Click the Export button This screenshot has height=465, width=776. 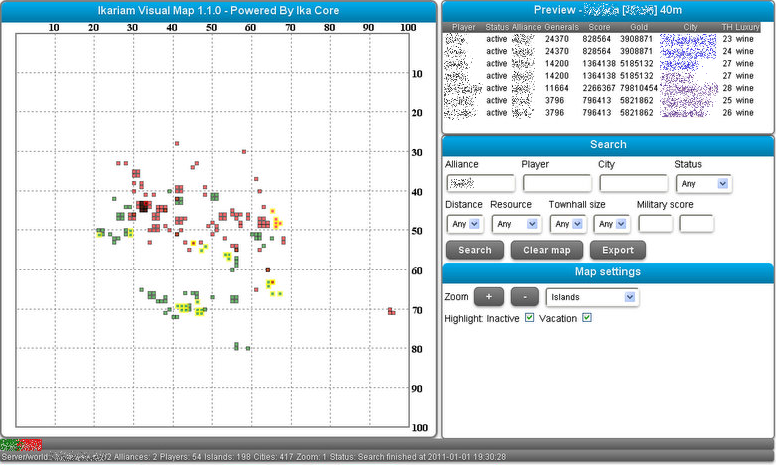click(618, 250)
